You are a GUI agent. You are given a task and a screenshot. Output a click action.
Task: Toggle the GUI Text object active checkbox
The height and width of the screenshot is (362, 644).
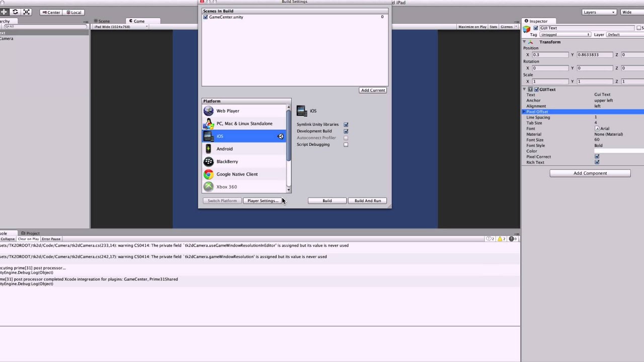pos(536,28)
